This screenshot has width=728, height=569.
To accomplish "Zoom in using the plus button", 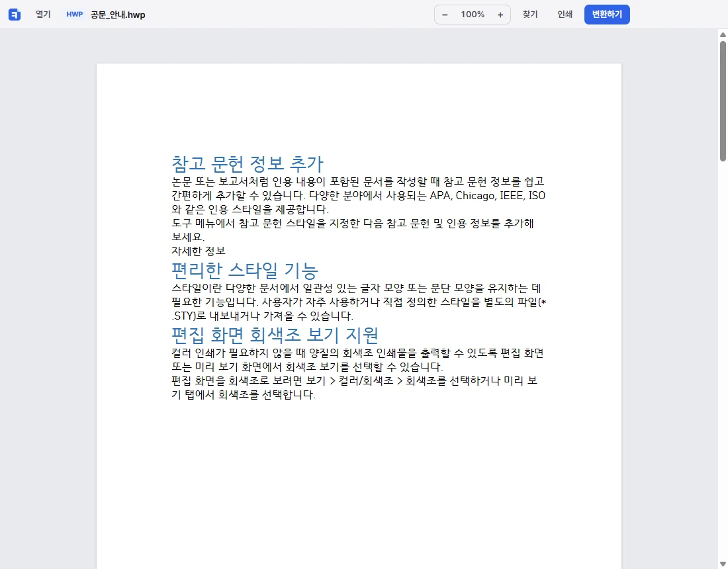I will pyautogui.click(x=500, y=15).
